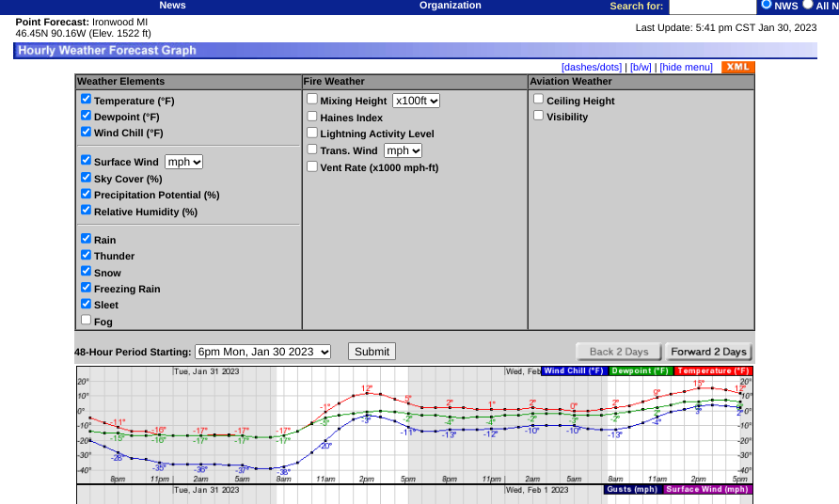Viewport: 839px width, 504px height.
Task: Disable the Surface Wind checkbox
Action: [87, 160]
